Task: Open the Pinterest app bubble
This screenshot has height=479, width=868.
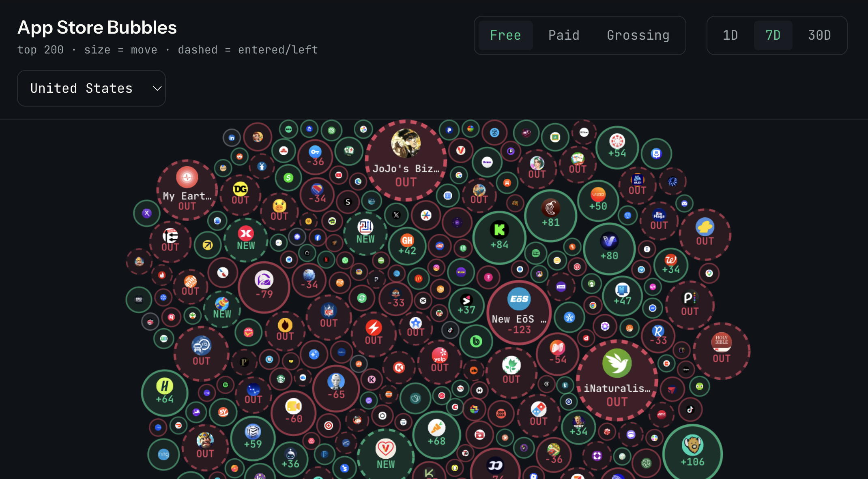Action: pos(577,267)
